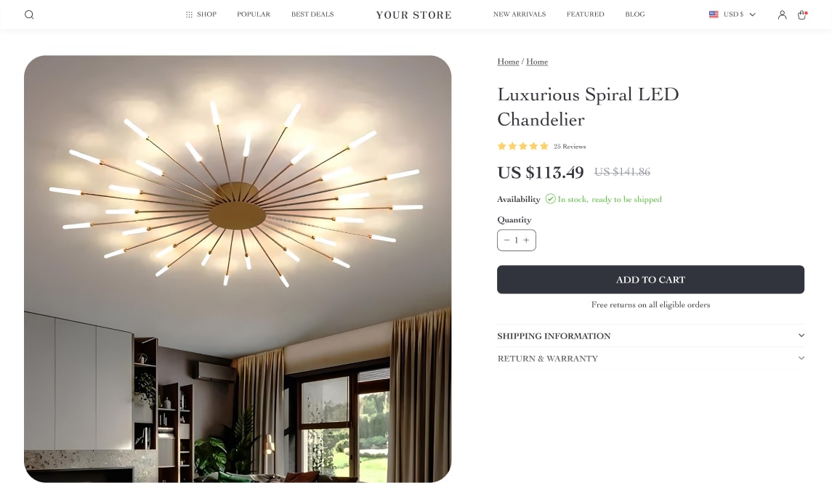Image resolution: width=832 pixels, height=504 pixels.
Task: Click the chandelier product image
Action: [238, 269]
